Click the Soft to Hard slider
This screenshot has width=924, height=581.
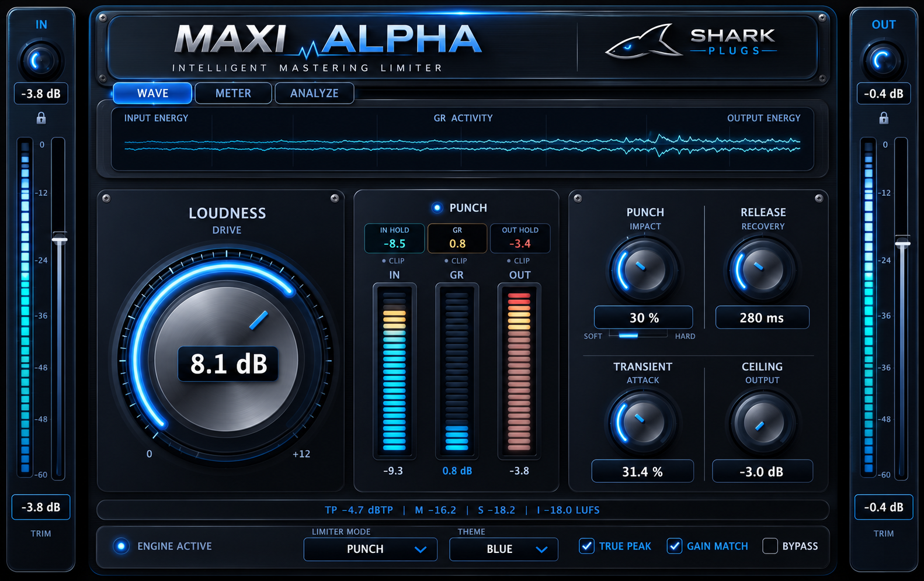point(638,335)
